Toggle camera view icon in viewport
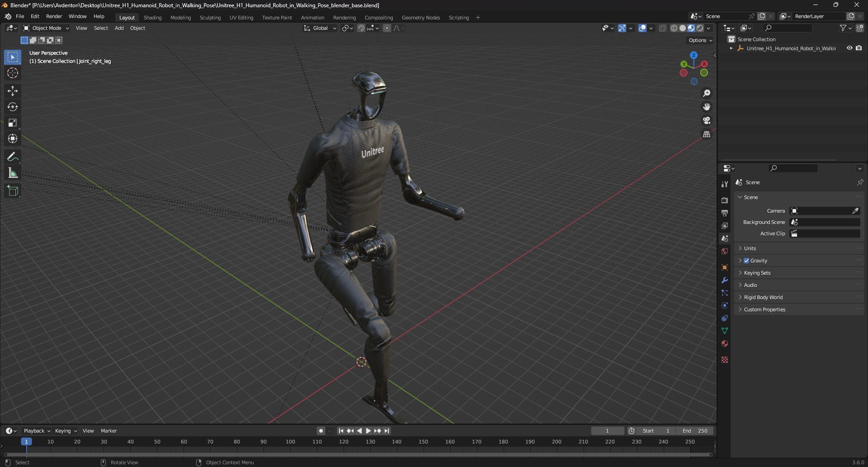 [x=707, y=120]
